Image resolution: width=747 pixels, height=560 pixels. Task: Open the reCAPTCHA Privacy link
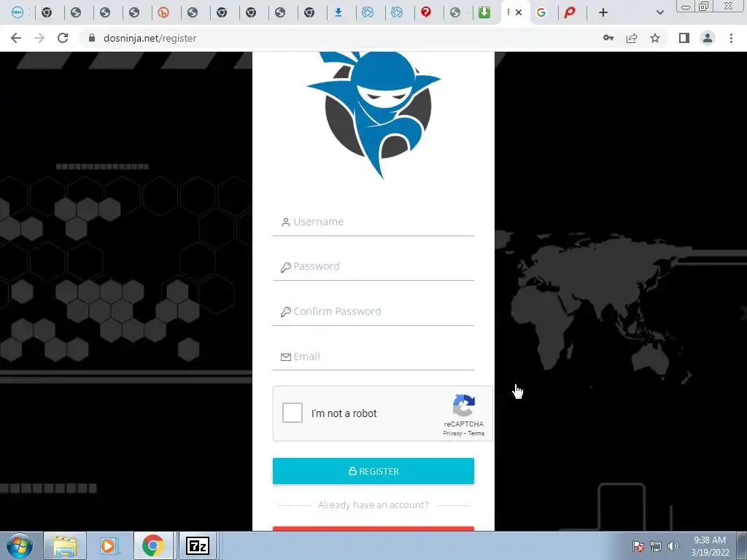point(452,433)
